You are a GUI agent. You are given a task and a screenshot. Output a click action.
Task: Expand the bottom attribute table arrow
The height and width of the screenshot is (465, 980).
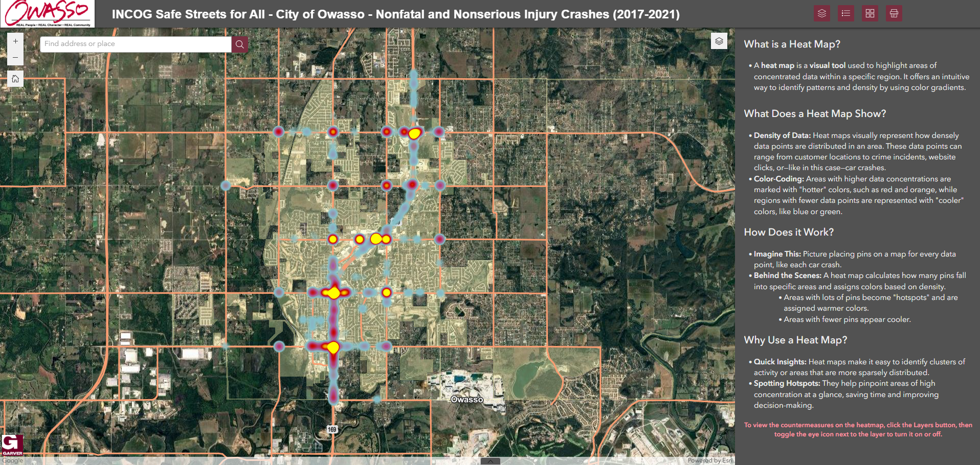pos(490,461)
